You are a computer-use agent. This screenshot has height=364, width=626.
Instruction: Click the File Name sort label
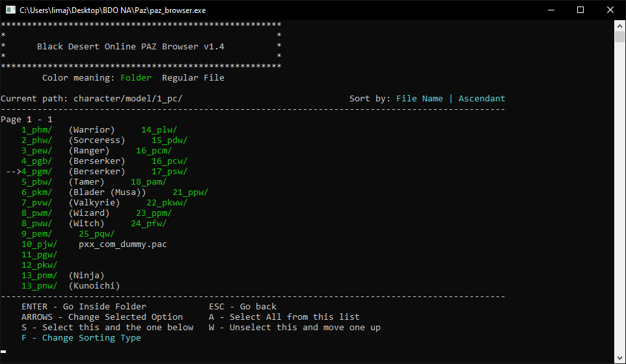pyautogui.click(x=419, y=99)
